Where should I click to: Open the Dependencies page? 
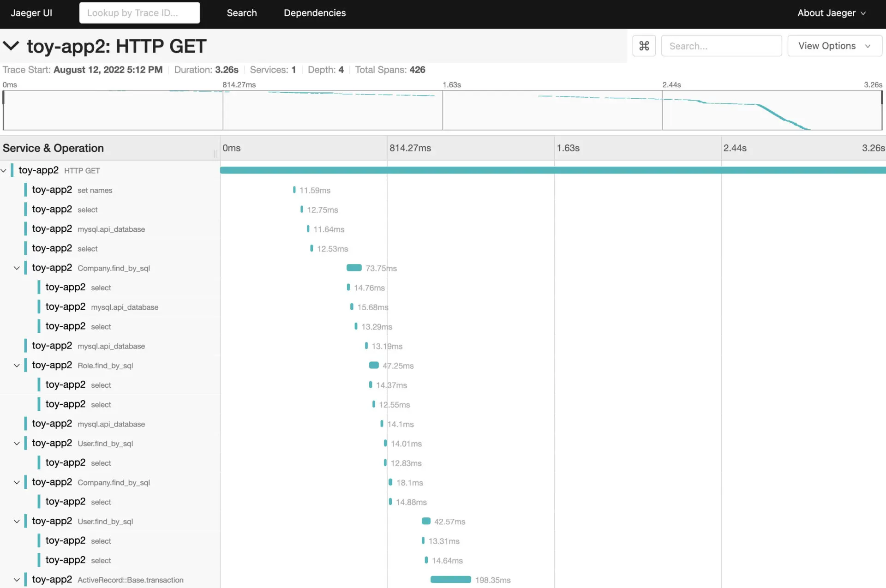point(315,13)
